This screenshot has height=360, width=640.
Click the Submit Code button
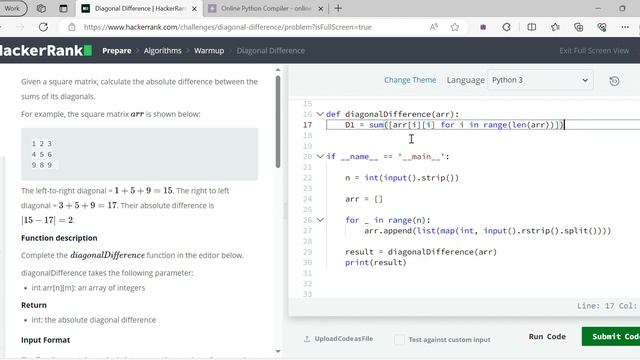point(611,336)
